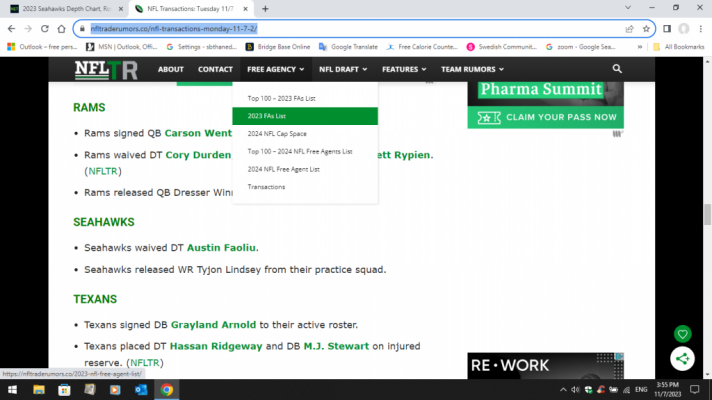This screenshot has width=712, height=400.
Task: Expand the NFL DRAFT menu
Action: pyautogui.click(x=343, y=69)
